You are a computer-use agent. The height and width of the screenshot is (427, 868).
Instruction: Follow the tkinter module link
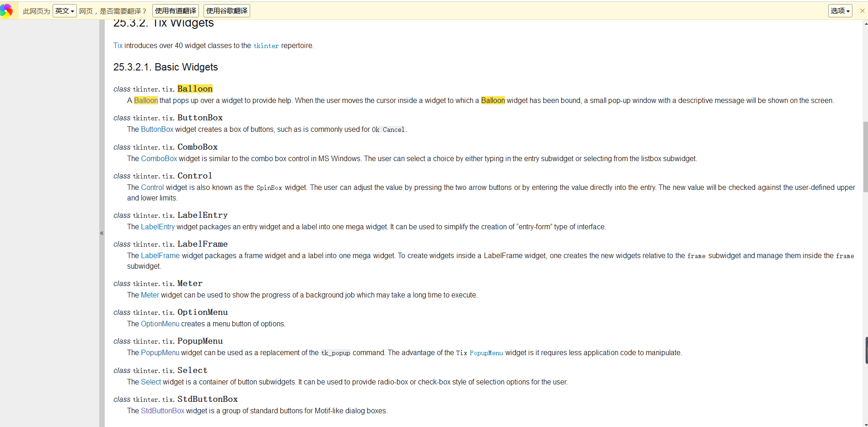266,46
